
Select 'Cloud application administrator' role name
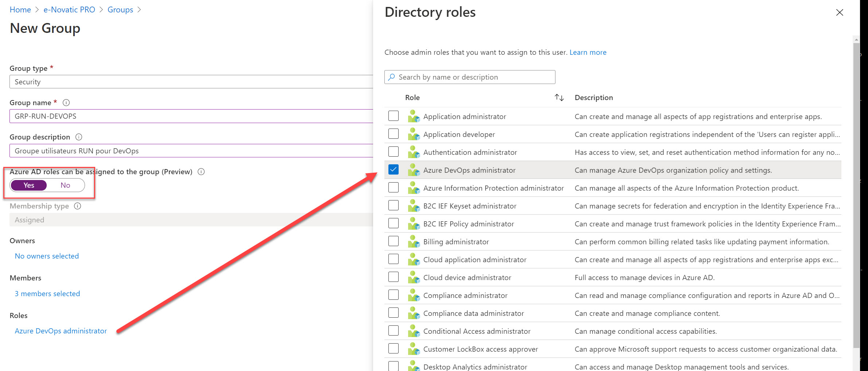pos(475,260)
